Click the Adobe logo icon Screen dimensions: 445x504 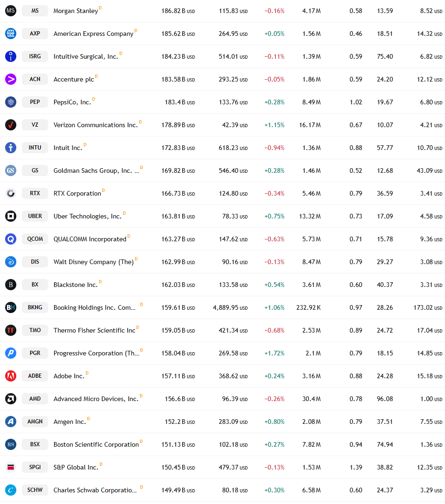pyautogui.click(x=11, y=376)
